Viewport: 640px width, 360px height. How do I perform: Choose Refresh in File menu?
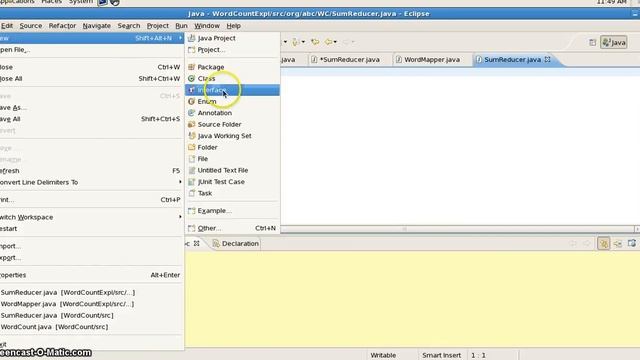91,171
